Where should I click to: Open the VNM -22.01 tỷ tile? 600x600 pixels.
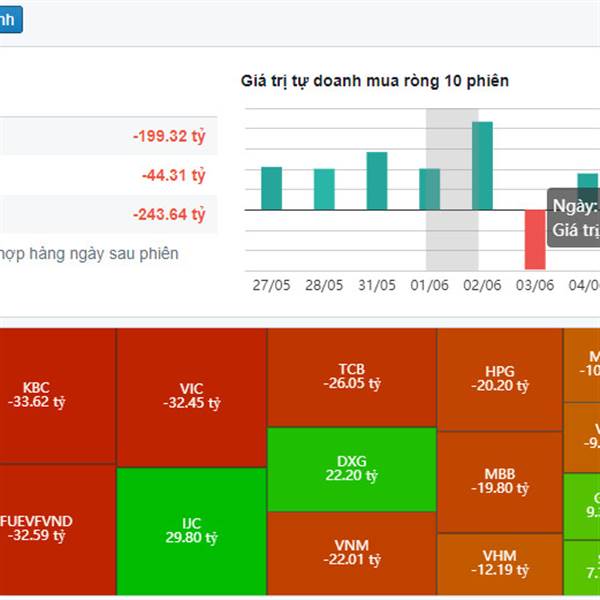pyautogui.click(x=352, y=553)
